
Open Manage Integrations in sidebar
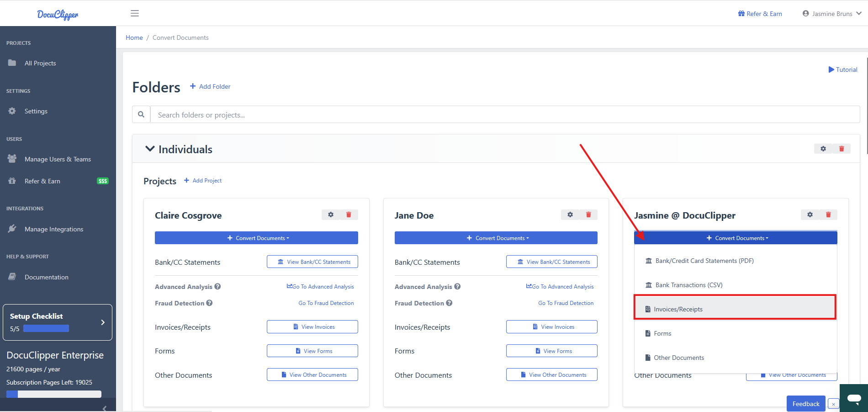pyautogui.click(x=53, y=229)
